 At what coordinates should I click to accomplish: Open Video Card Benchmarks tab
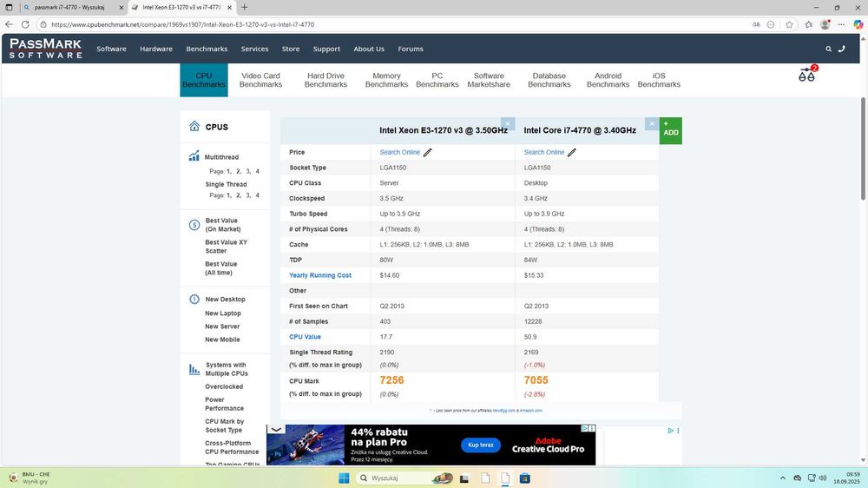(x=260, y=80)
